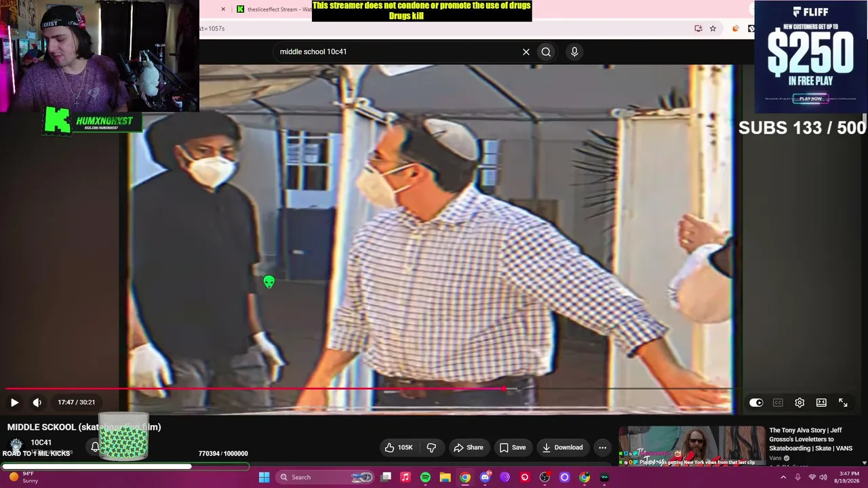Click the notification bell next to 10C41
868x488 pixels.
[x=95, y=447]
